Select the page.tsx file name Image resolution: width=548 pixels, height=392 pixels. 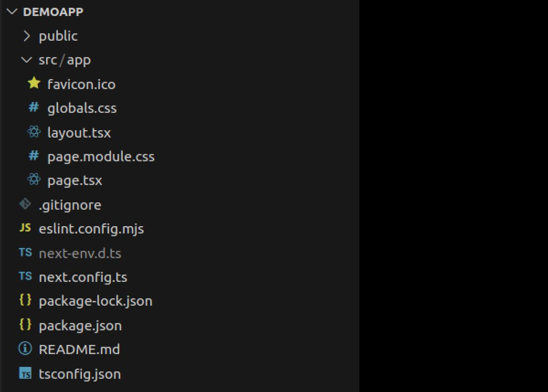pos(74,180)
